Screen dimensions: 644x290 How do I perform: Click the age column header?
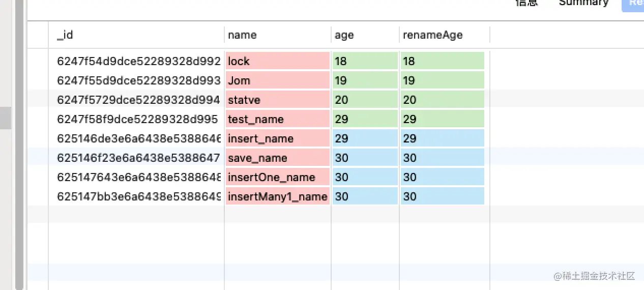point(365,35)
